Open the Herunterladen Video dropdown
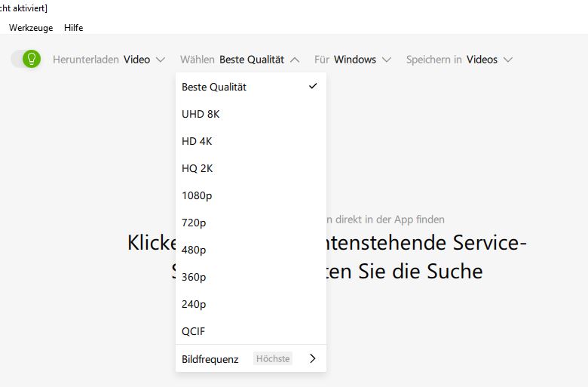 [x=109, y=60]
